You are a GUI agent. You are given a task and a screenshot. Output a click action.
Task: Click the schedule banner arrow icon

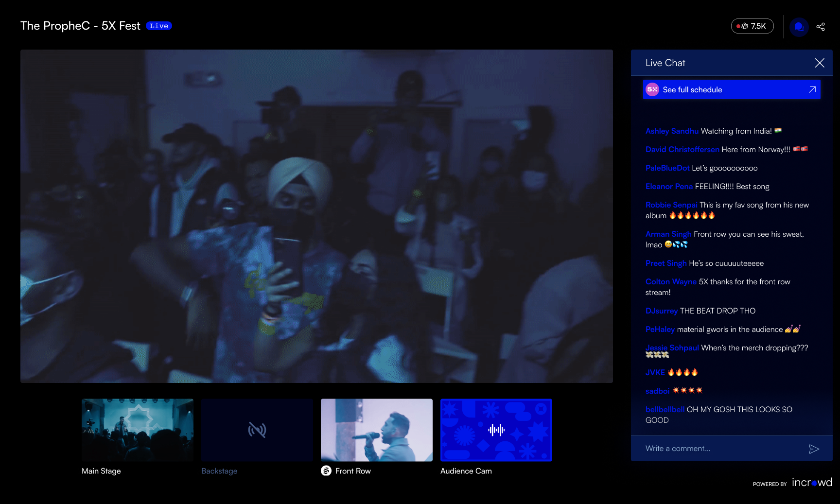pyautogui.click(x=812, y=89)
